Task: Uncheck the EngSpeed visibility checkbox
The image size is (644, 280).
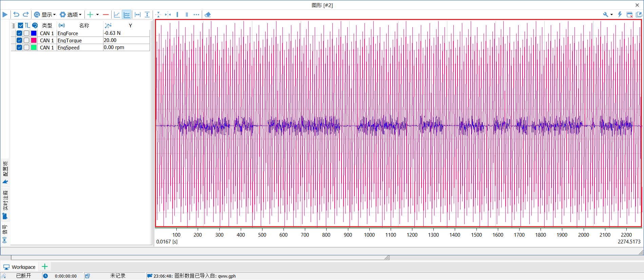Action: pos(19,47)
